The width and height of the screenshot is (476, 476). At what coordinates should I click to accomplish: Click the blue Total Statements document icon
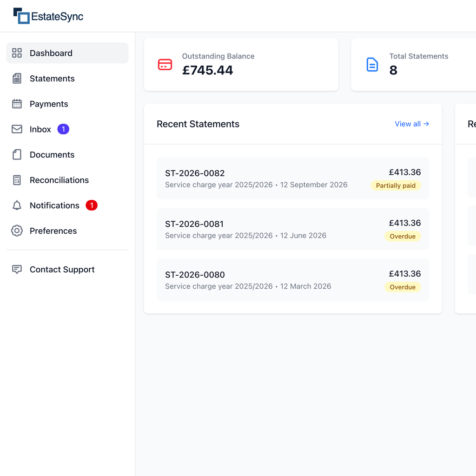click(372, 64)
